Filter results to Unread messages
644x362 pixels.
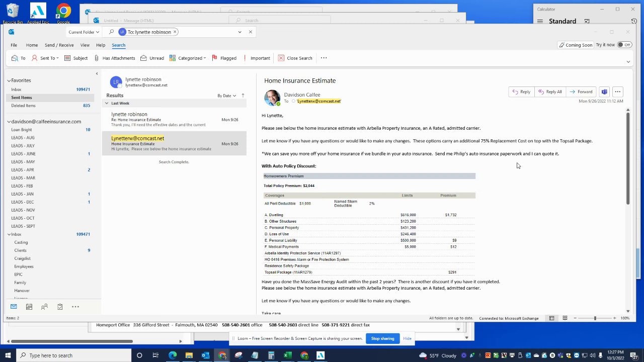(152, 58)
